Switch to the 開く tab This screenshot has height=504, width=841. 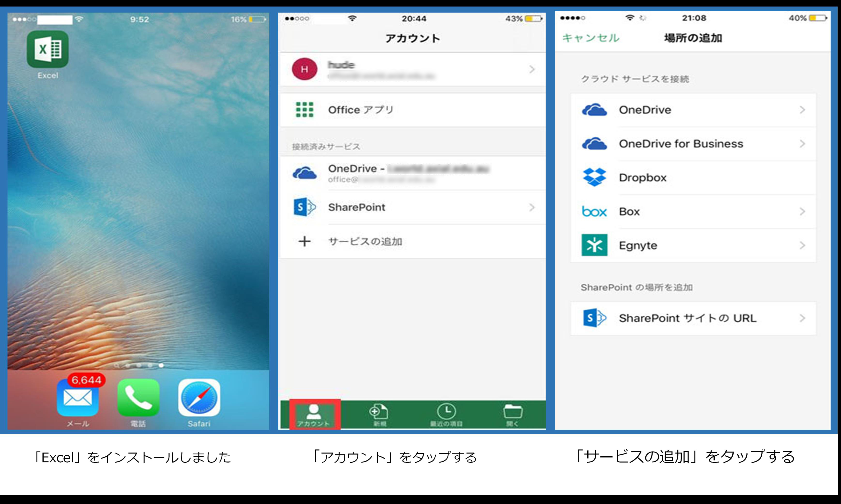[x=513, y=415]
